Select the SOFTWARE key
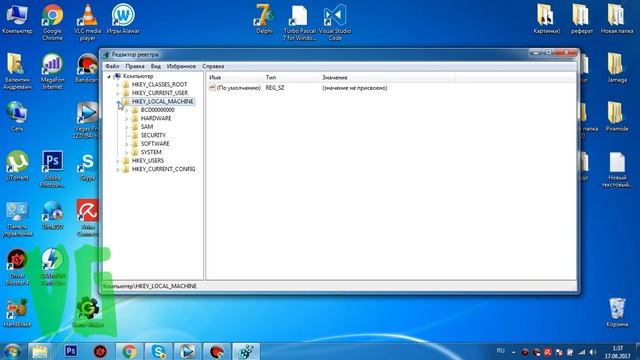This screenshot has width=640, height=360. (x=155, y=144)
